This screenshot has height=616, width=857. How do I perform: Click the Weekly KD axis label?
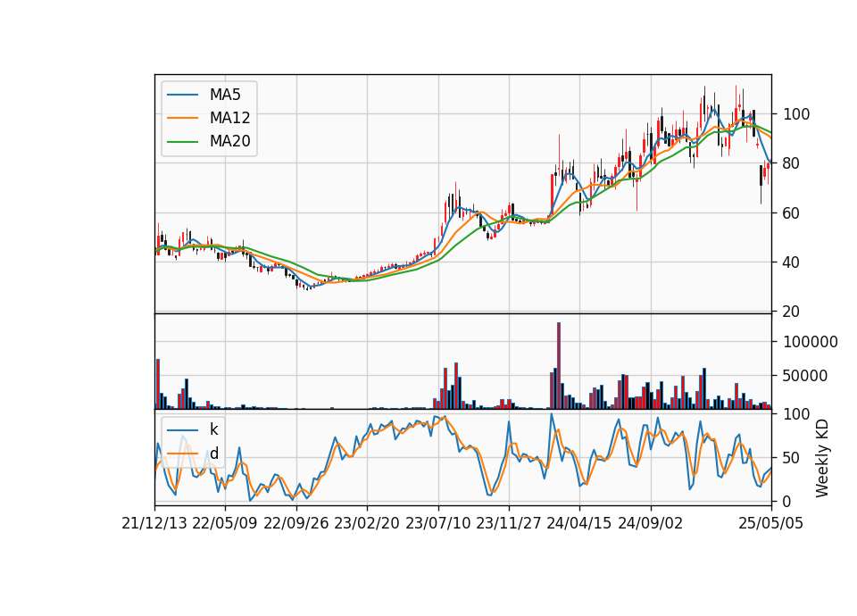822,458
